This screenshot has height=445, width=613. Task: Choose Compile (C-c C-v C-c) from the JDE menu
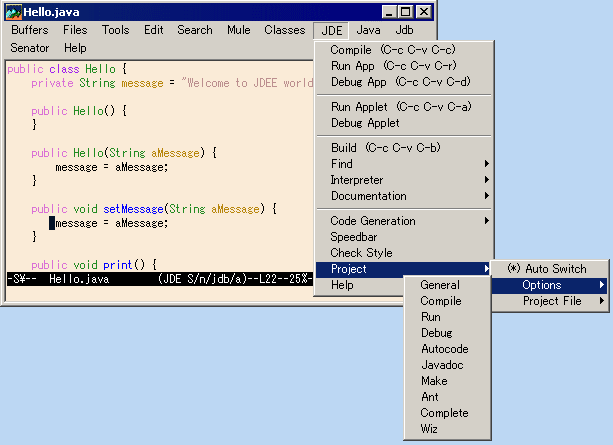pyautogui.click(x=403, y=50)
